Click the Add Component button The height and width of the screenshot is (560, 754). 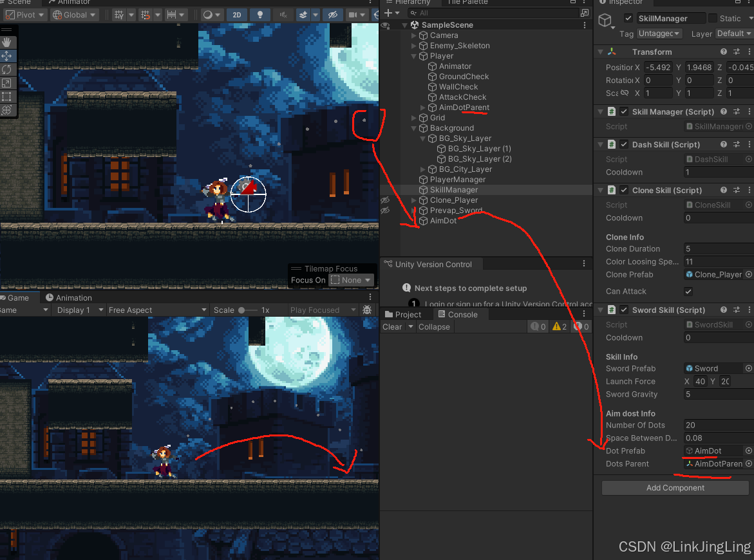point(675,488)
